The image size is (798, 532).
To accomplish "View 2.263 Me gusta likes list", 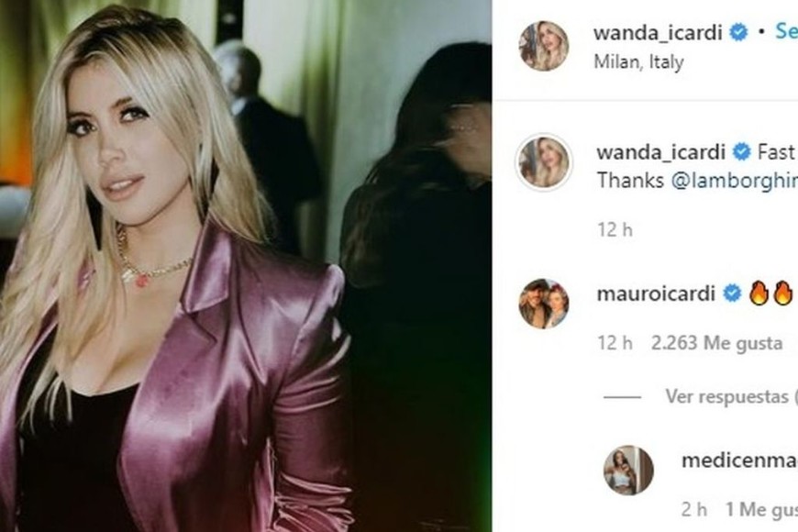I will (x=716, y=343).
